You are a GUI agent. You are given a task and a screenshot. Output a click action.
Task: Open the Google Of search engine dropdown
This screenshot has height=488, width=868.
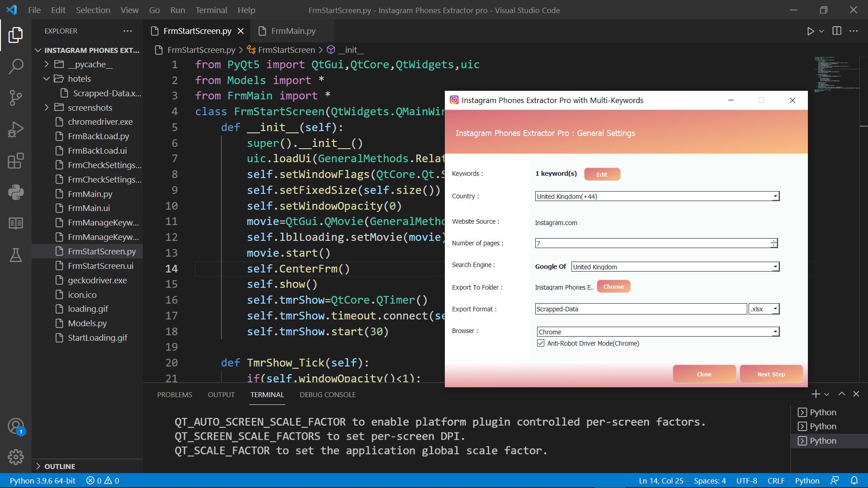click(675, 267)
